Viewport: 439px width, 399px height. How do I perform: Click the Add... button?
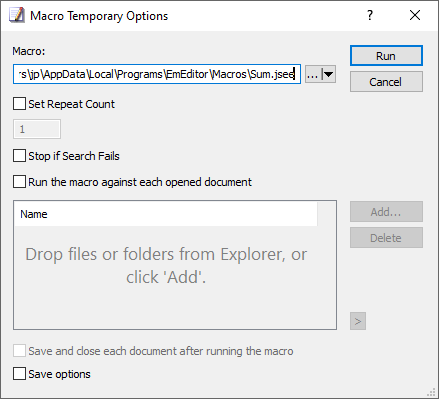386,212
